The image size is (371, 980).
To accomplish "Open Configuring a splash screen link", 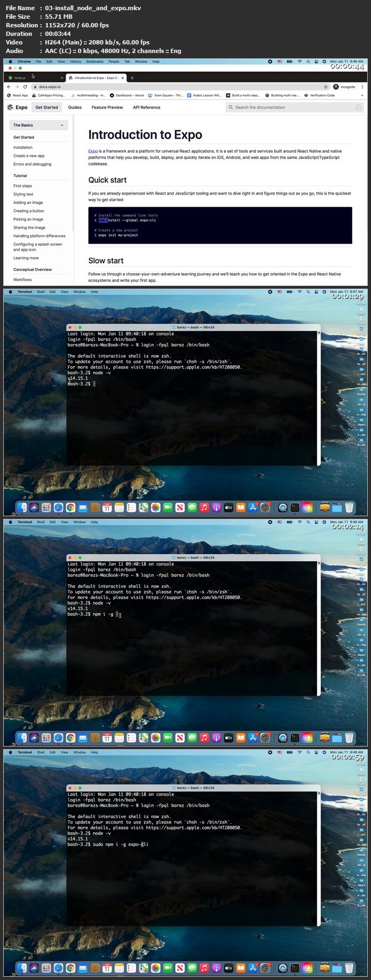I will coord(38,247).
